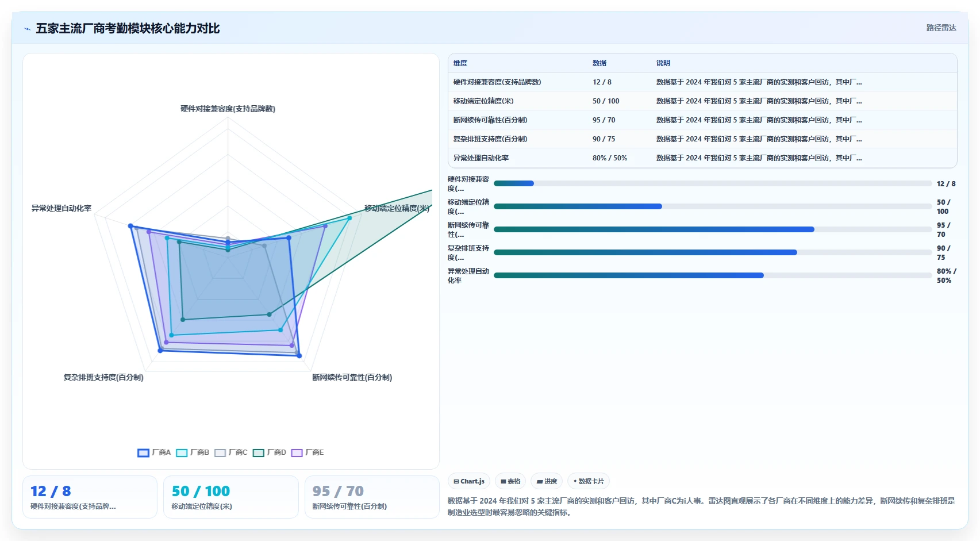The height and width of the screenshot is (541, 980).
Task: Click the 维度 column header
Action: [460, 63]
